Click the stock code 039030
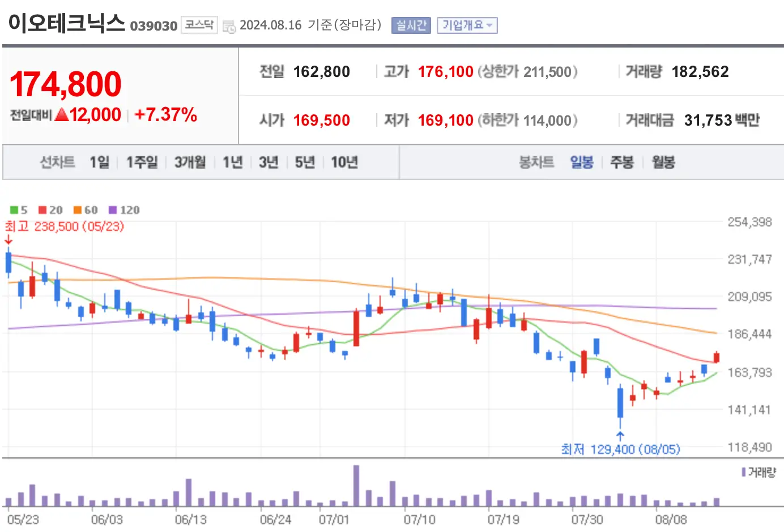 (x=154, y=26)
